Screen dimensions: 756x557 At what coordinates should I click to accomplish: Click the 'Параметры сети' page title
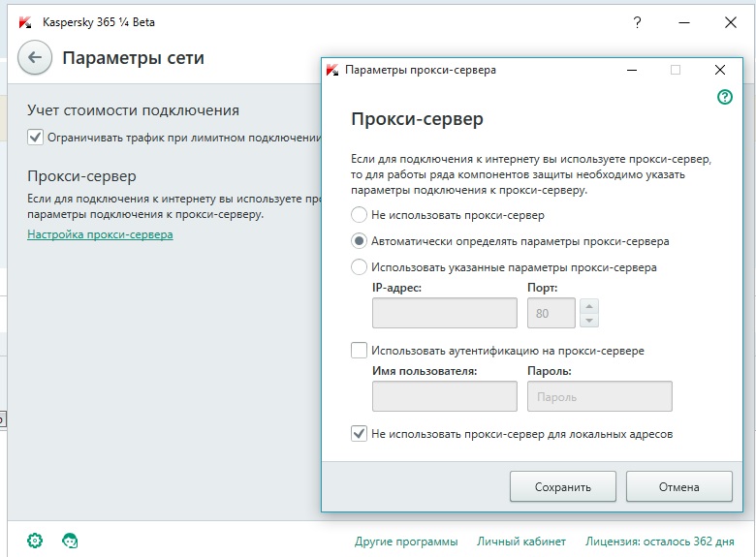coord(134,58)
